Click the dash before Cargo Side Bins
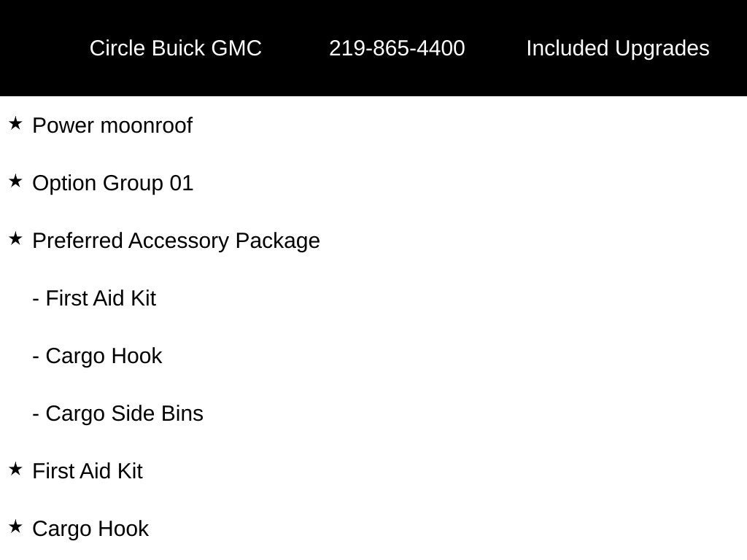747x560 pixels. [36, 415]
